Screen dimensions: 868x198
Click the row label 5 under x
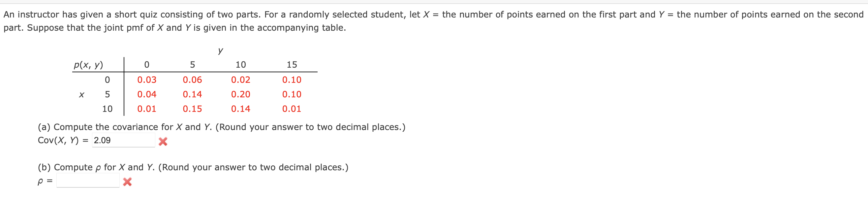pos(107,94)
